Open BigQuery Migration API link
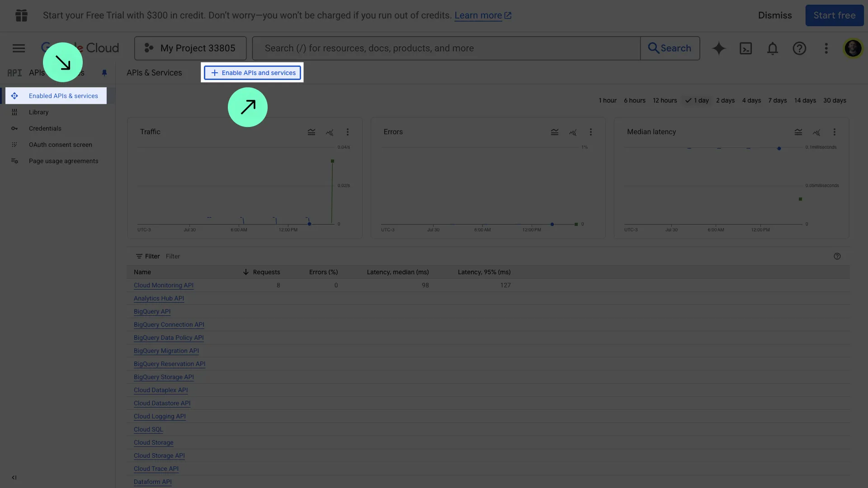Viewport: 868px width, 488px height. coord(166,351)
